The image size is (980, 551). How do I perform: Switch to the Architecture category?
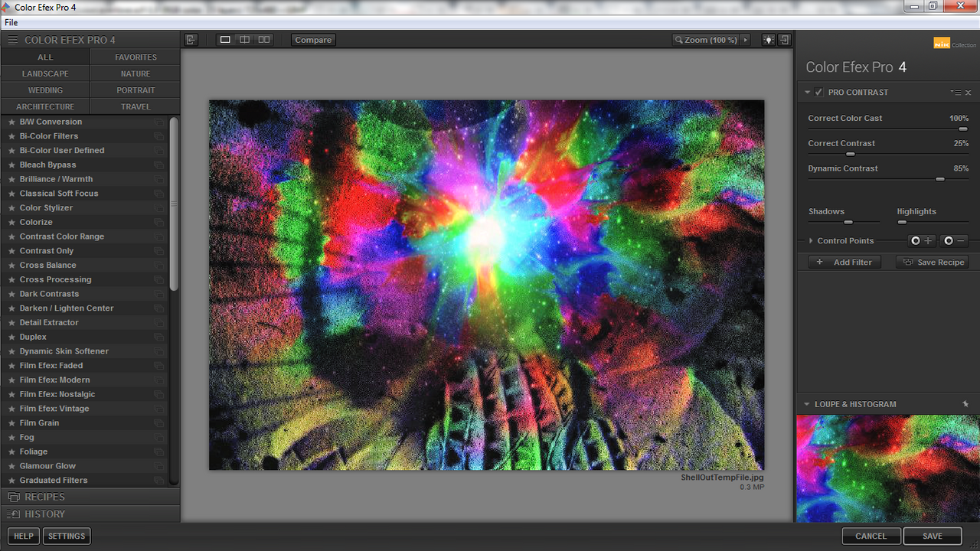point(45,106)
